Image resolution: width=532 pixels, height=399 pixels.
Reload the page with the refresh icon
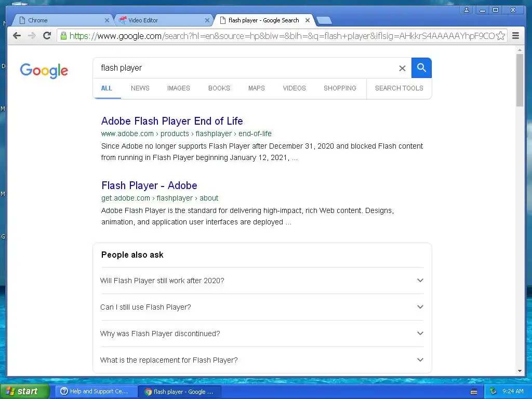click(47, 35)
